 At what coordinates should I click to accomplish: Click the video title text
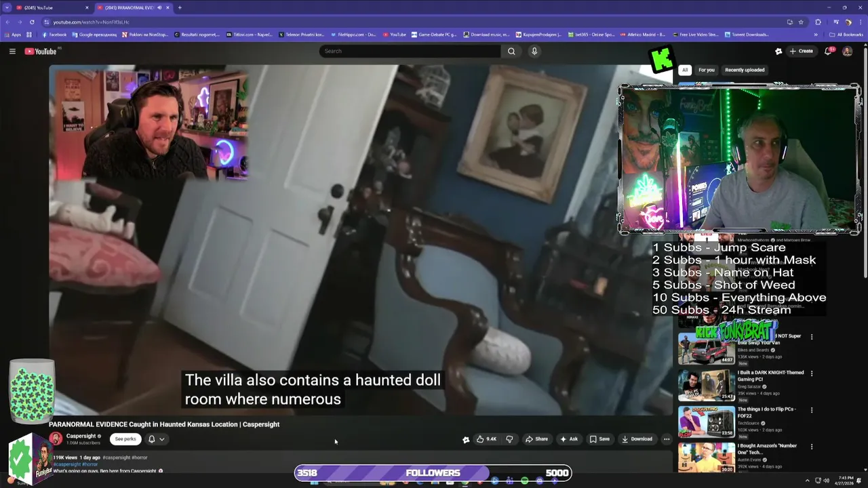tap(164, 424)
